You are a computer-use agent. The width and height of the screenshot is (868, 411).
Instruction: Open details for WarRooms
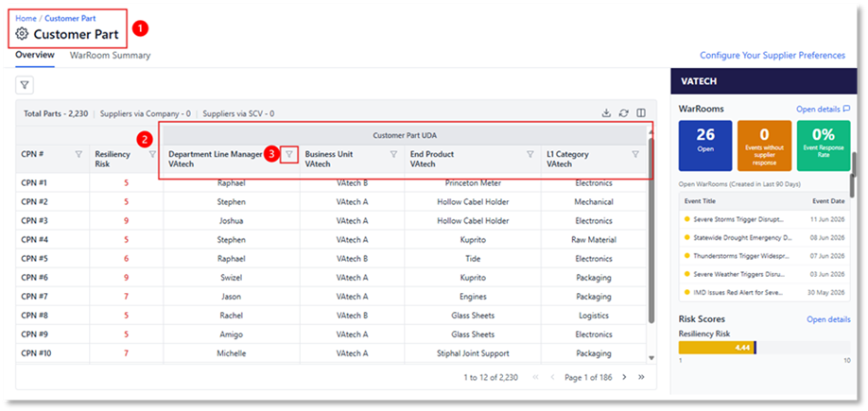pyautogui.click(x=824, y=109)
